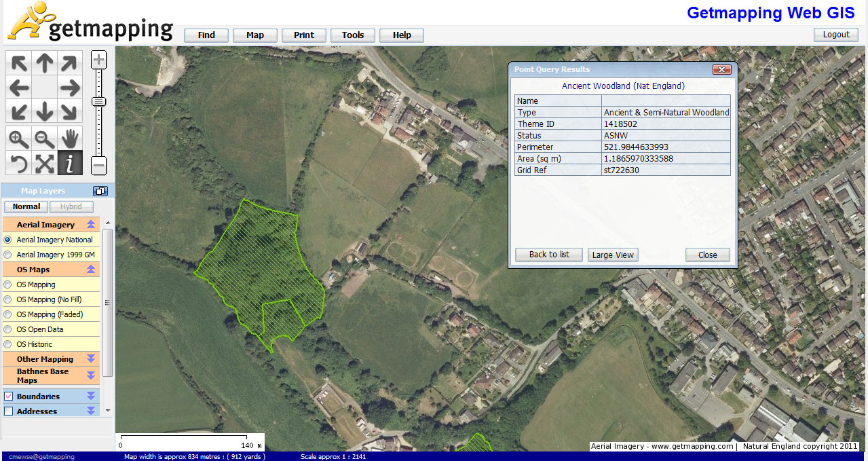Expand the Bathnes Base Maps section

[90, 375]
